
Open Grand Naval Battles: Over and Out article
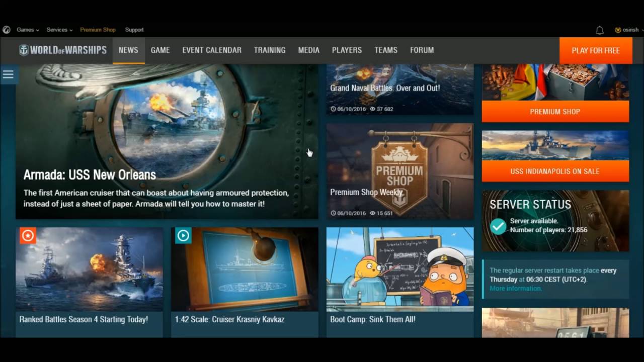point(385,88)
